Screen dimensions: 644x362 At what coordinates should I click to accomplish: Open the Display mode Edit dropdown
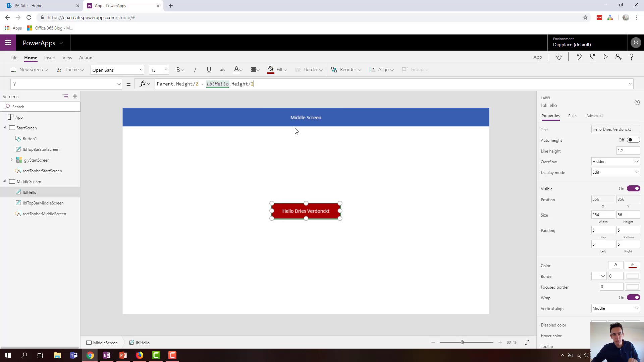tap(615, 172)
